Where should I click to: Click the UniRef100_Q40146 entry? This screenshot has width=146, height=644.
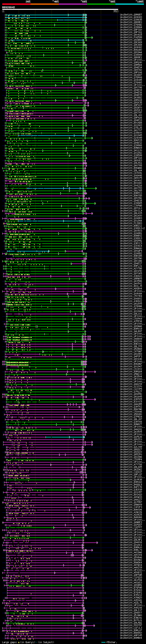131,359
